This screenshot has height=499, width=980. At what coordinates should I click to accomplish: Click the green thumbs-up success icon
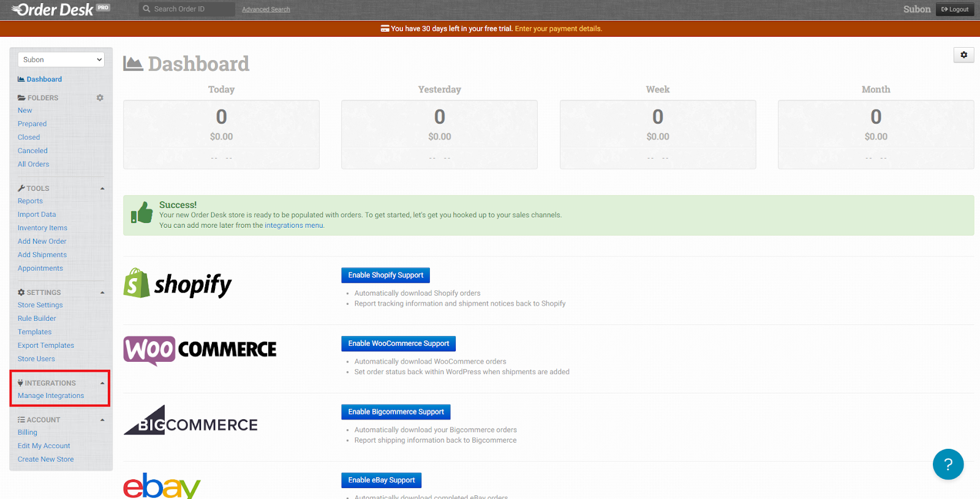[141, 213]
